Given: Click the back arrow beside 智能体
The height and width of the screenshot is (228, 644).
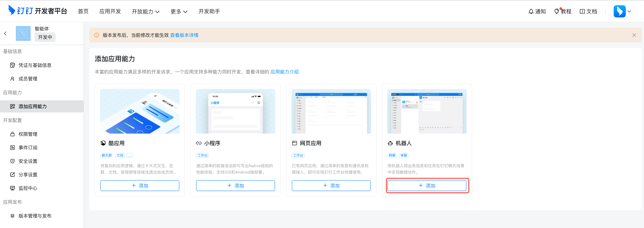Looking at the screenshot, I should [5, 33].
